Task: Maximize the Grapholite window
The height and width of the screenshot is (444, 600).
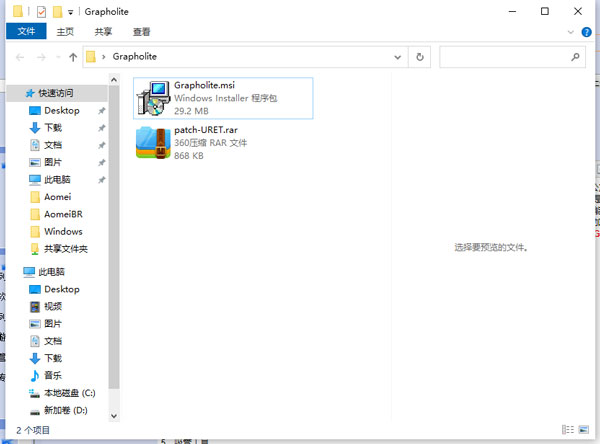Action: 545,11
